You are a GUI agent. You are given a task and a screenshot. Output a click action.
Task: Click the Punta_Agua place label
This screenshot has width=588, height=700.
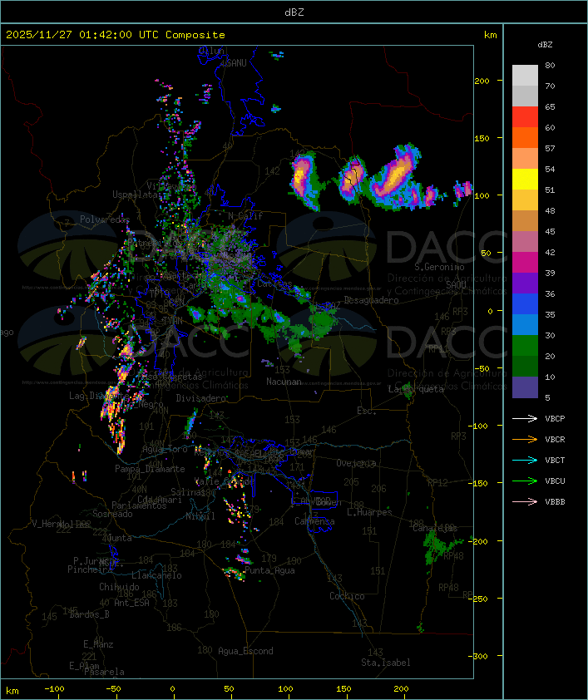269,570
